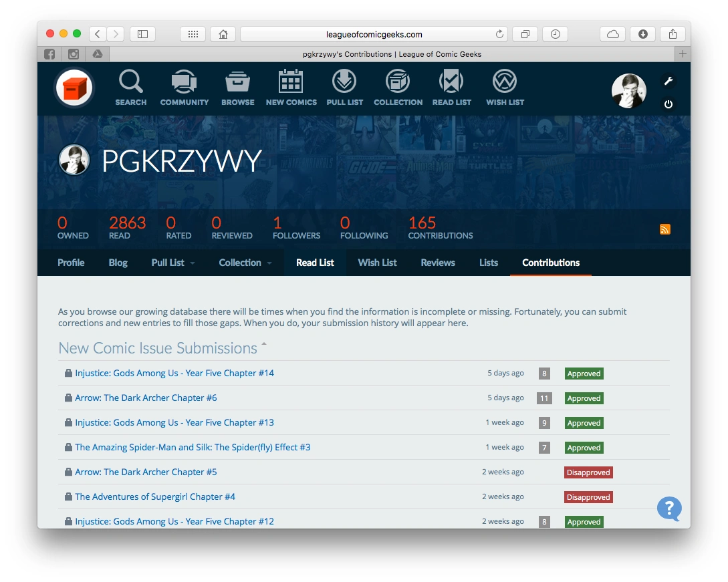Open Arrow: The Dark Archer Chapter #5
The height and width of the screenshot is (582, 728).
[146, 472]
